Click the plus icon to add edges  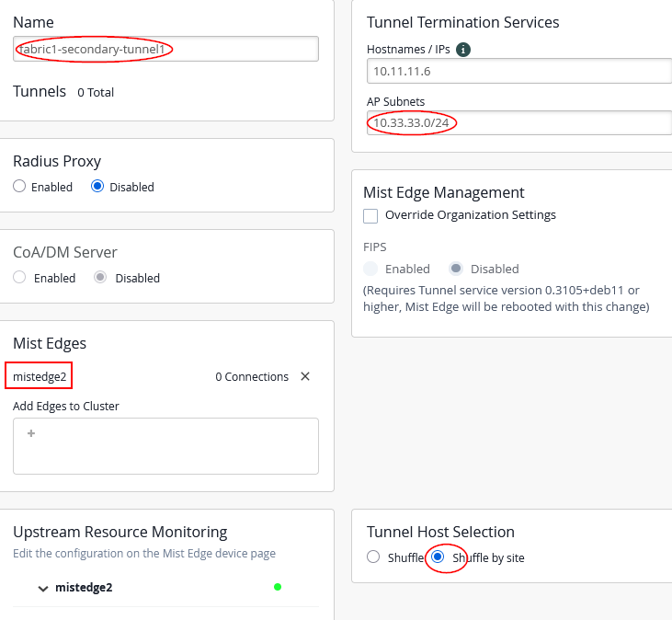coord(30,433)
